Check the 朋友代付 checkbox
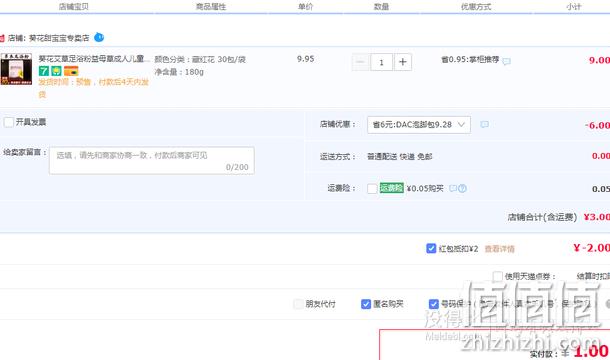This screenshot has height=360, width=610. 298,304
